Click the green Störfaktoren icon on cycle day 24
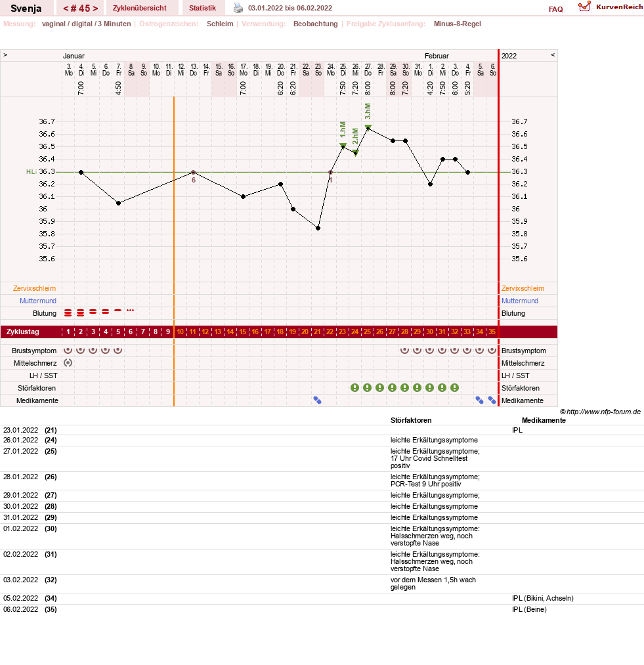Viewport: 644px width, 665px height. coord(354,387)
